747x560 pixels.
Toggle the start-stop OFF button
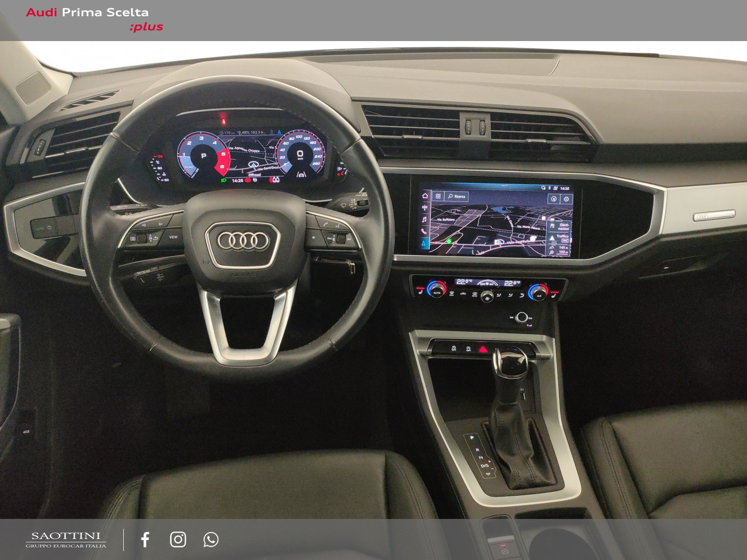468,349
